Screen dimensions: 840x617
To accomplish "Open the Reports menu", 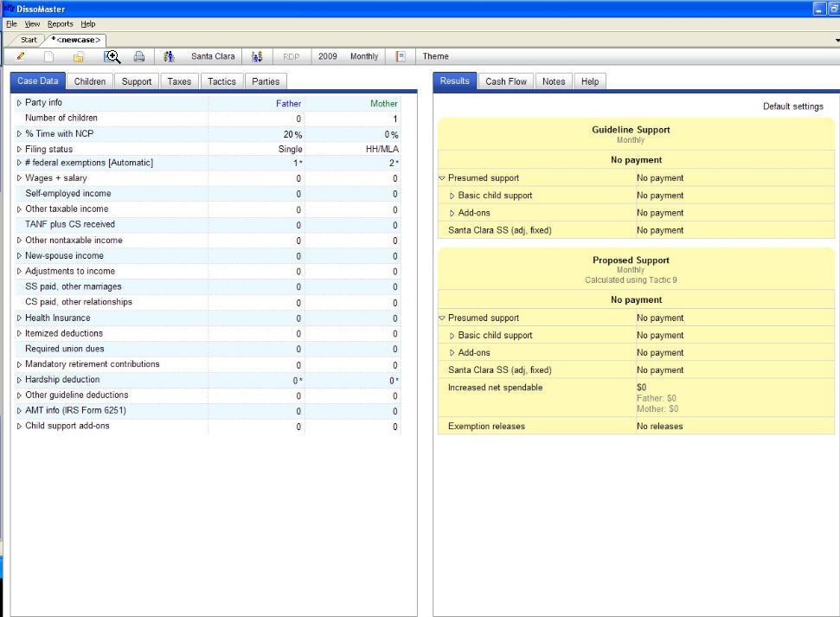I will 60,24.
